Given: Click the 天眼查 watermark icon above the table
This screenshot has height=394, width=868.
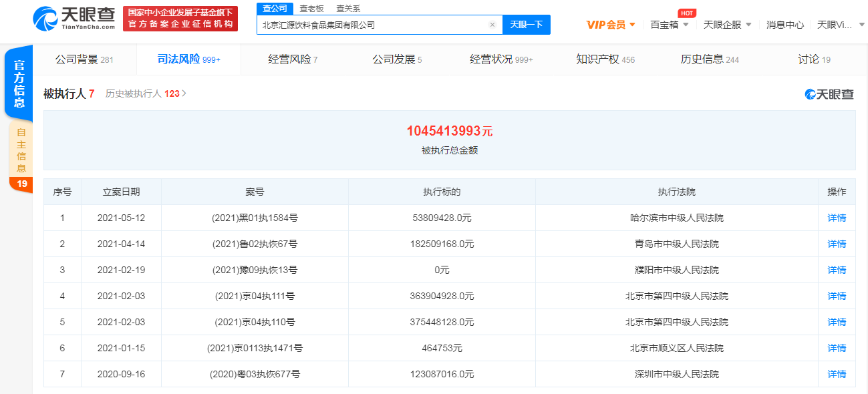Looking at the screenshot, I should (x=810, y=94).
